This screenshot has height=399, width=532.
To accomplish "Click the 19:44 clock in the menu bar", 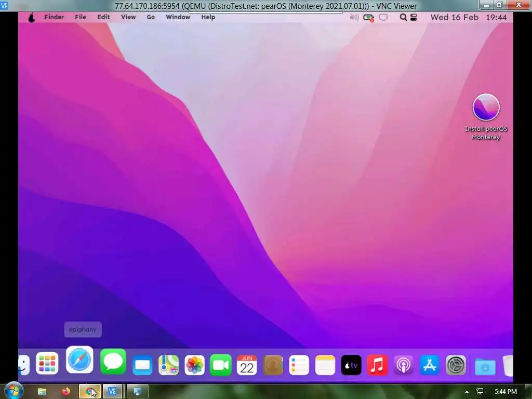I will [x=496, y=17].
